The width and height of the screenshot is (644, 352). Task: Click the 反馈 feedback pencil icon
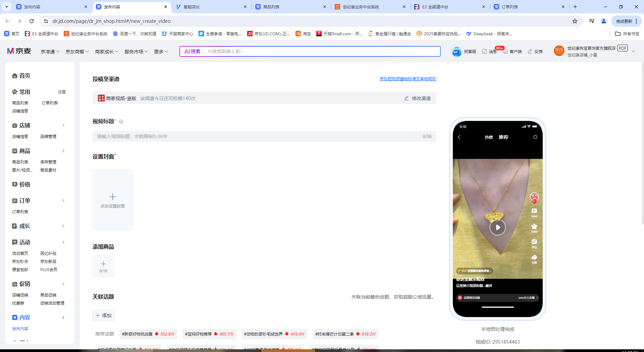(x=530, y=52)
